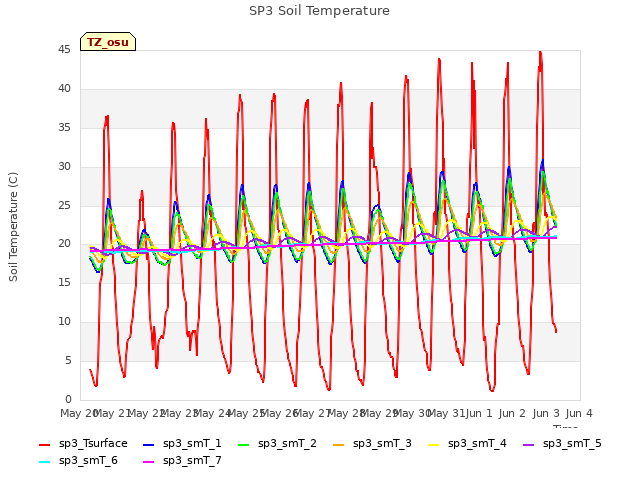Click the 30 y-axis tick label

(64, 167)
